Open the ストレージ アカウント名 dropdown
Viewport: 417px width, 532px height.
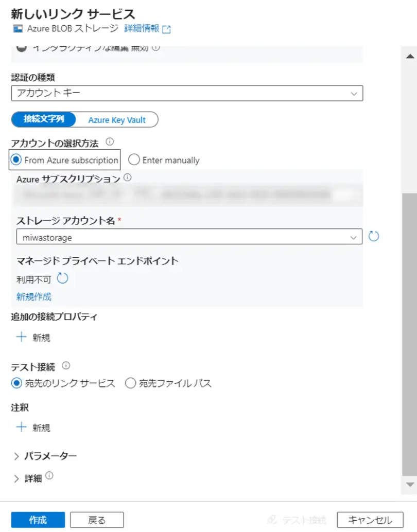point(189,237)
